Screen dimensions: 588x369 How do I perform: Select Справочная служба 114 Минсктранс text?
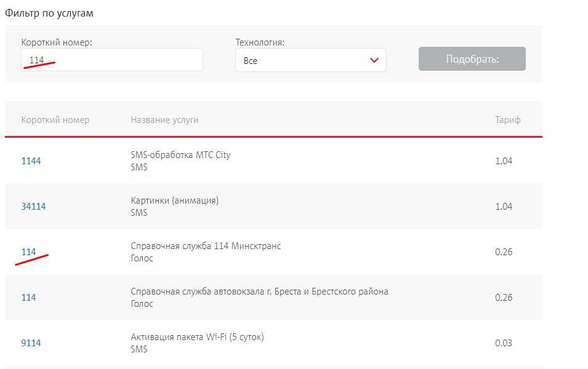[x=206, y=246]
